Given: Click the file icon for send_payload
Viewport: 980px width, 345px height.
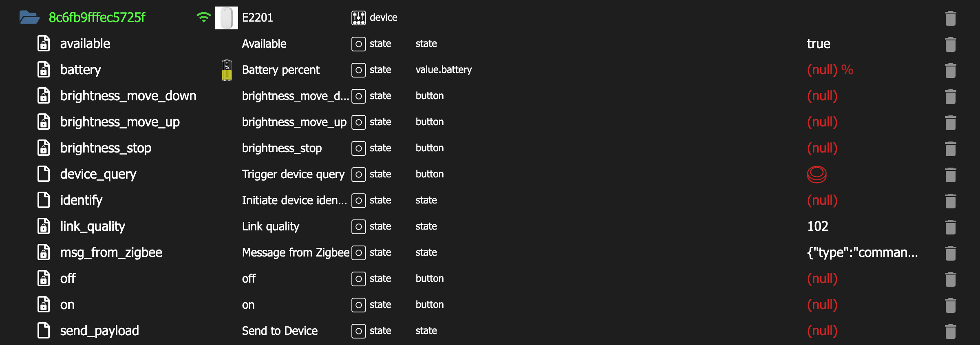Looking at the screenshot, I should (44, 331).
